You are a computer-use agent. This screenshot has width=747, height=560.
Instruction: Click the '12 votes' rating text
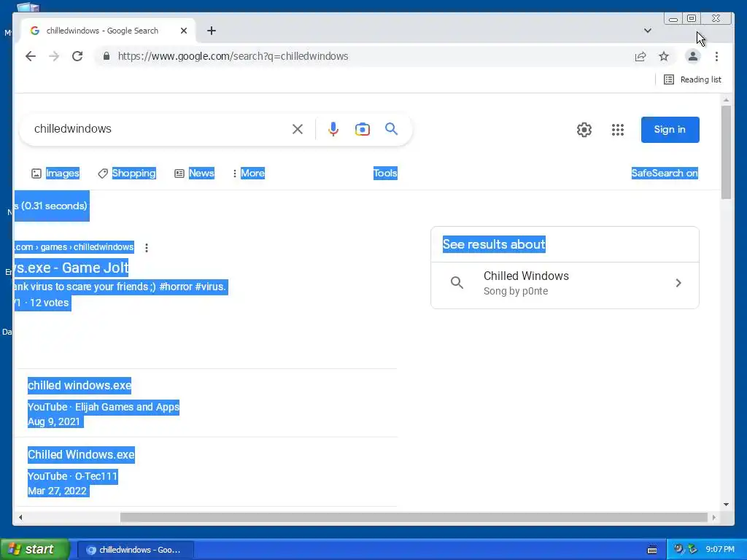(49, 303)
